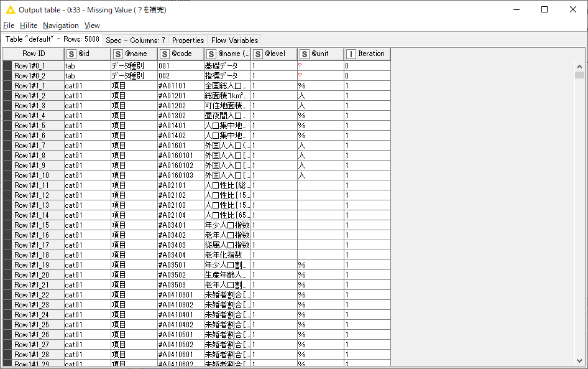Click the vertical scrollbar up arrow
588x369 pixels.
(x=579, y=67)
